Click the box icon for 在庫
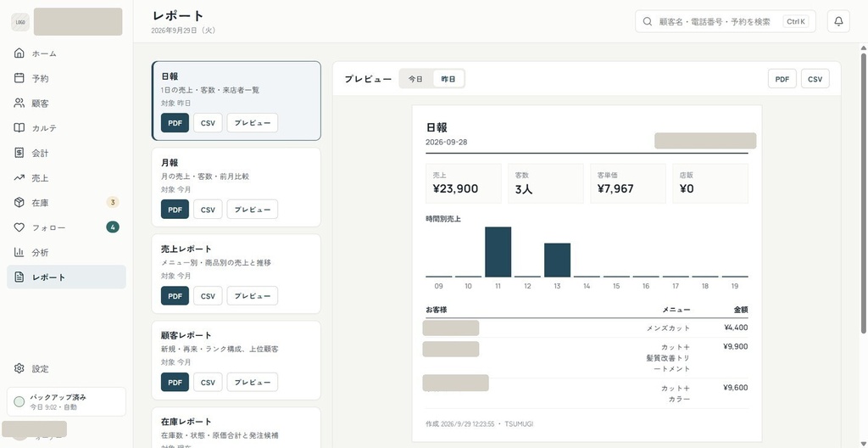The height and width of the screenshot is (448, 868). click(19, 203)
